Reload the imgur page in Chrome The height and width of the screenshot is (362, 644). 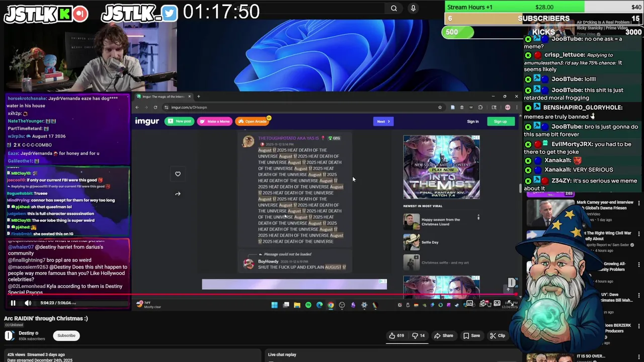pyautogui.click(x=155, y=107)
